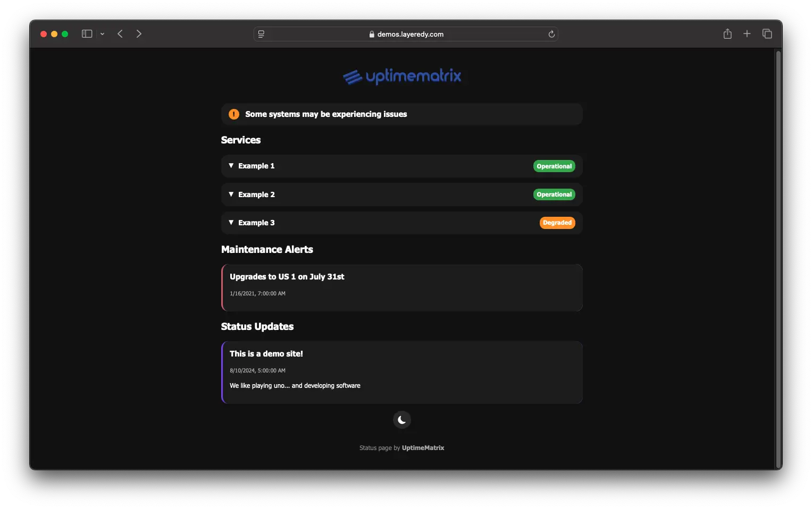Go back in browser history

point(120,34)
